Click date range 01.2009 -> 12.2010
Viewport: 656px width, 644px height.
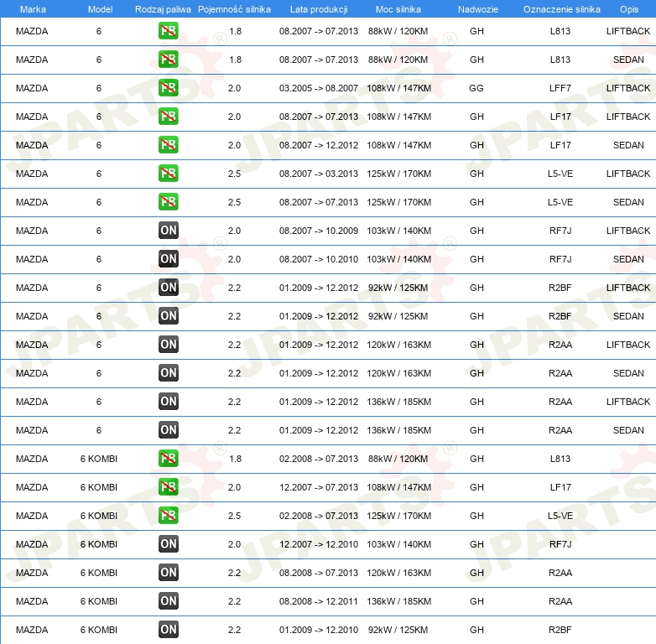pyautogui.click(x=319, y=630)
